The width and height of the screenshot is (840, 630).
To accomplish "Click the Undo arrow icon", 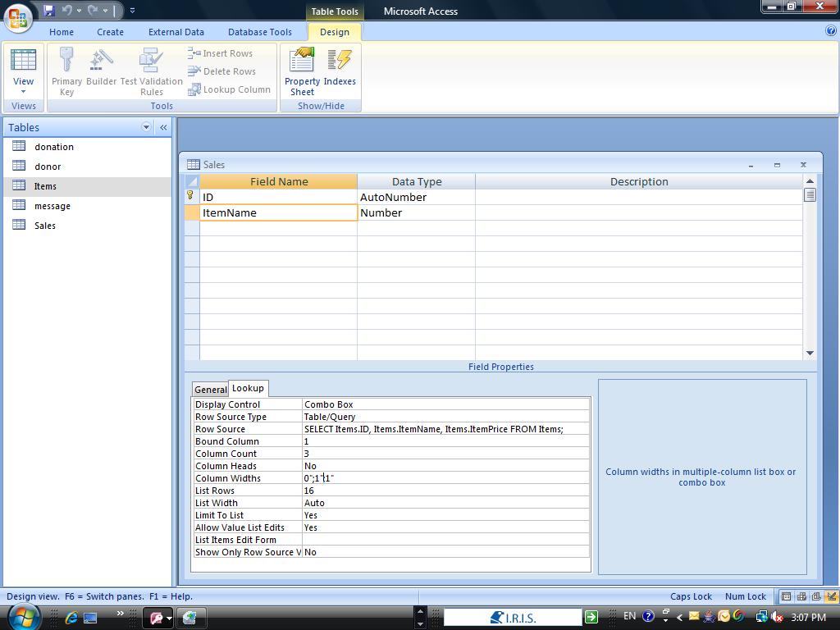I will pyautogui.click(x=67, y=10).
